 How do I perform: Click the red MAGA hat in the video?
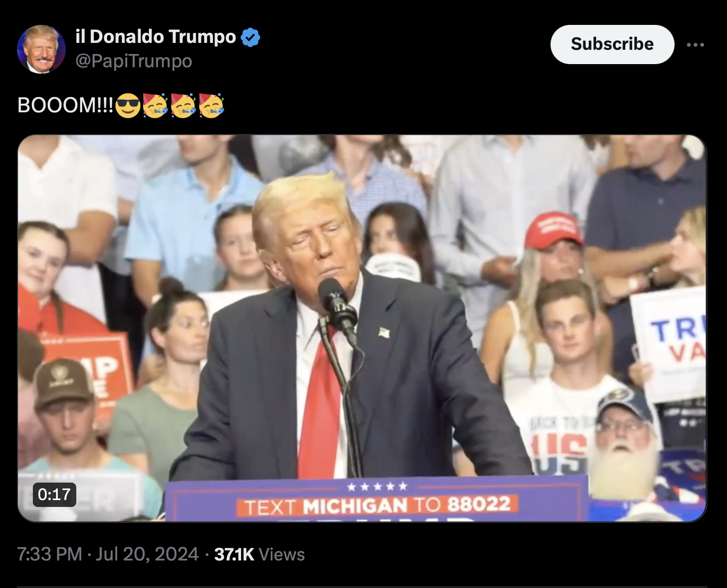click(x=553, y=230)
